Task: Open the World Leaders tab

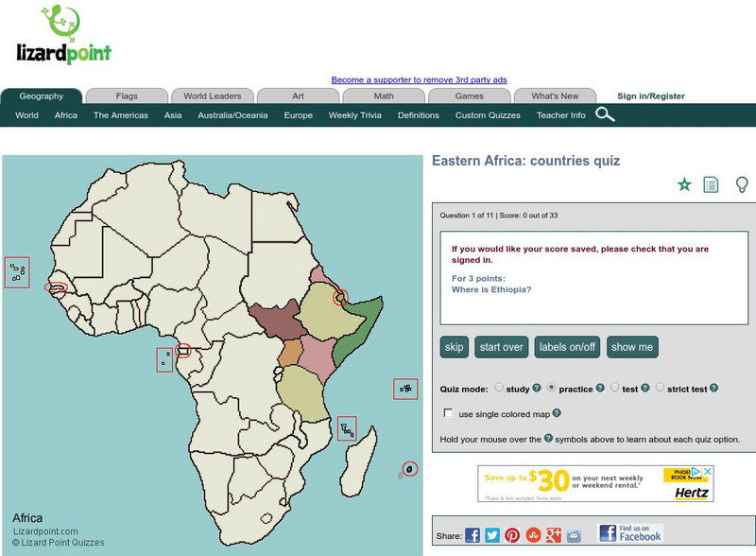Action: tap(212, 96)
